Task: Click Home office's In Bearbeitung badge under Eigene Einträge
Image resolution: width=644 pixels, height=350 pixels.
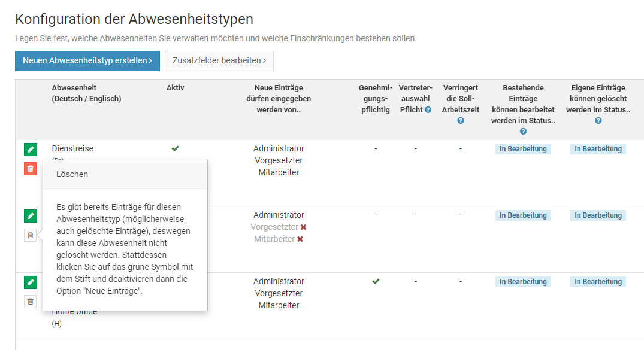Action: (598, 282)
